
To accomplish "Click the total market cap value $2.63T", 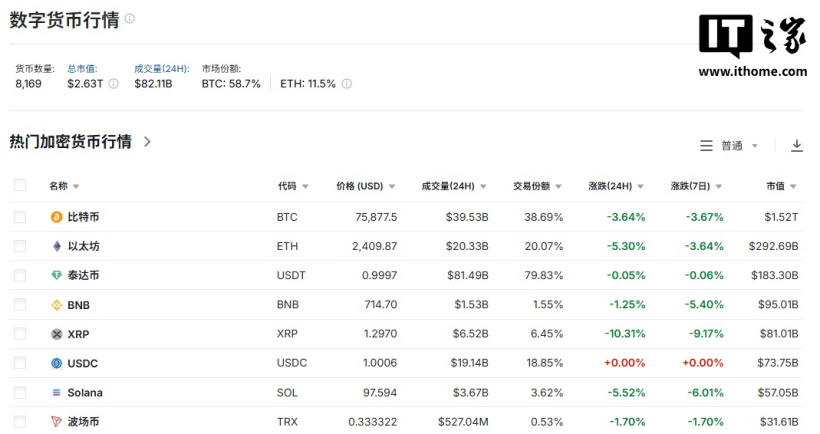I will (85, 84).
